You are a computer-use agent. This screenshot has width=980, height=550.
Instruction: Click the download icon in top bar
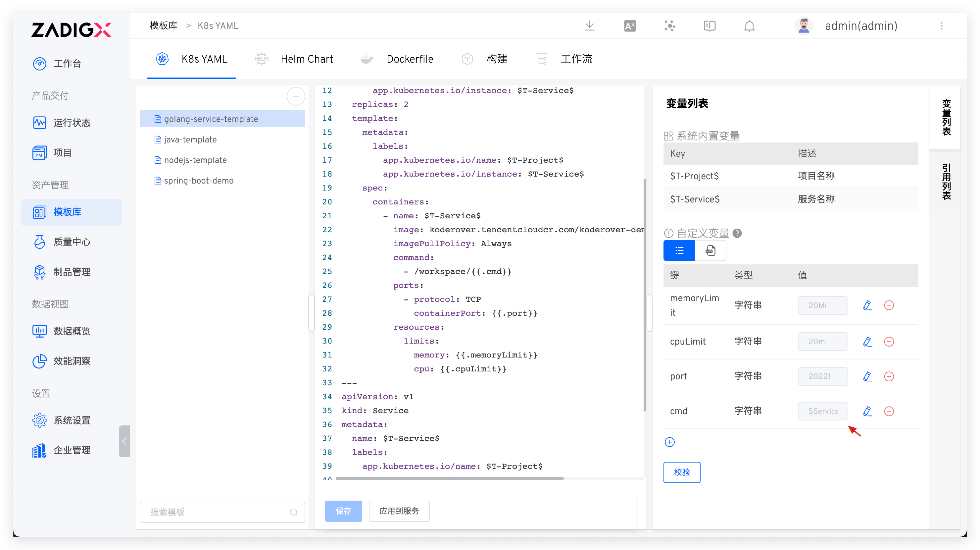(x=589, y=26)
